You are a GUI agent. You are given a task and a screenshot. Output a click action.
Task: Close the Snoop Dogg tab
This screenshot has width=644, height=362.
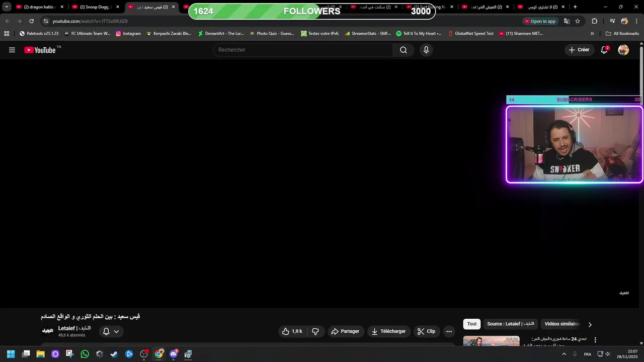(x=118, y=7)
